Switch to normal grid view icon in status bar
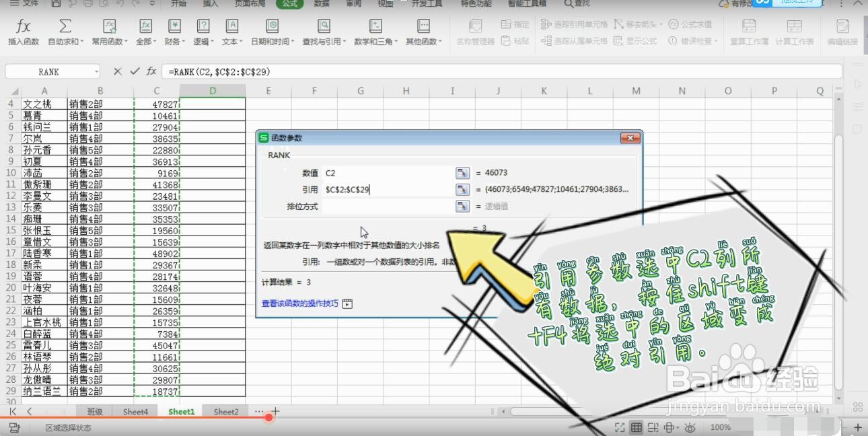The height and width of the screenshot is (436, 868). [x=637, y=427]
